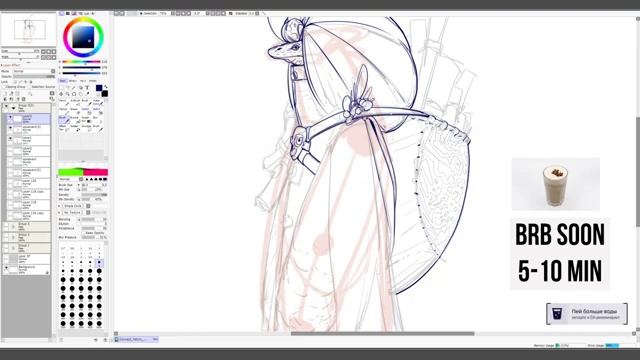The height and width of the screenshot is (360, 640).
Task: Choose the Bucket fill tool
Action: (x=76, y=120)
